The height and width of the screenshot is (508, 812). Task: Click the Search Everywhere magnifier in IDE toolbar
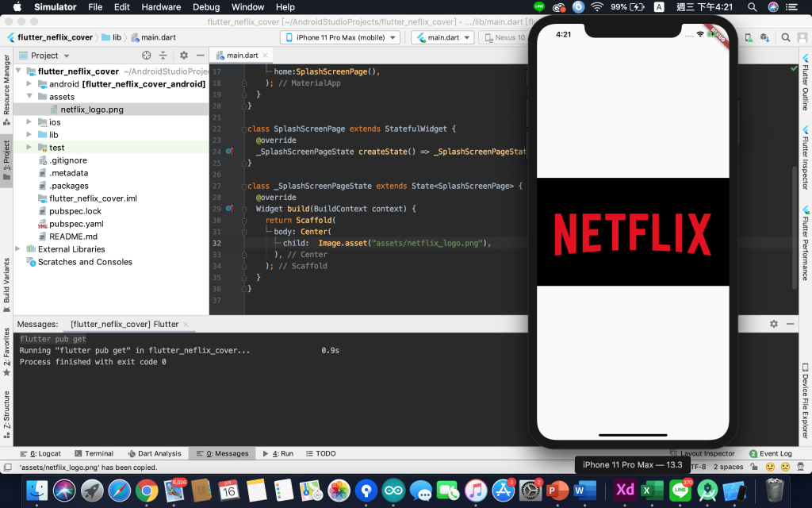pos(786,37)
